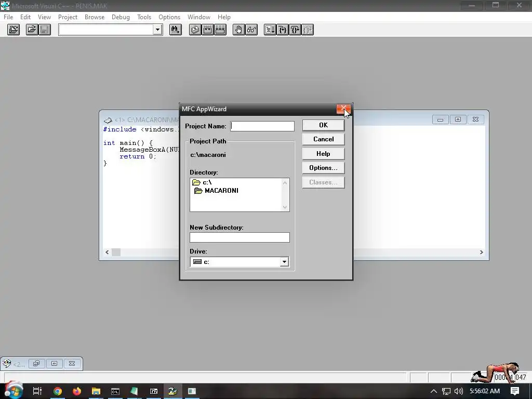
Task: Open Command Prompt from the taskbar
Action: [x=115, y=391]
